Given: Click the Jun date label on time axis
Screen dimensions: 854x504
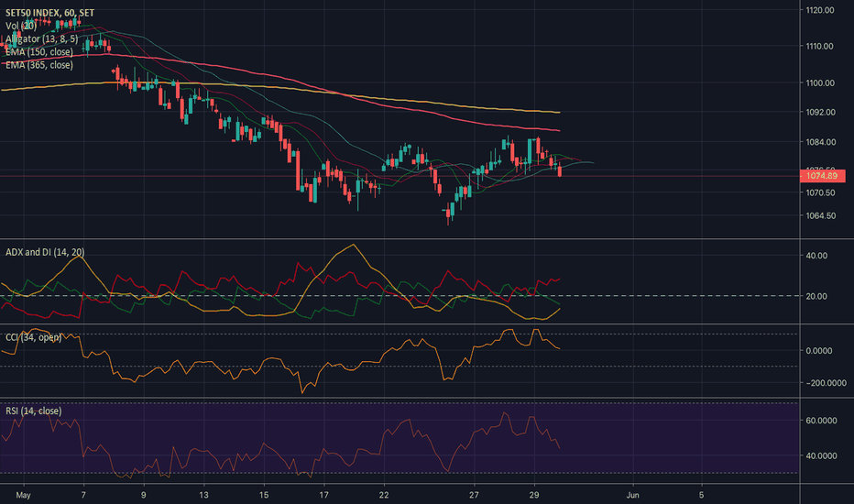Looking at the screenshot, I should 632,495.
